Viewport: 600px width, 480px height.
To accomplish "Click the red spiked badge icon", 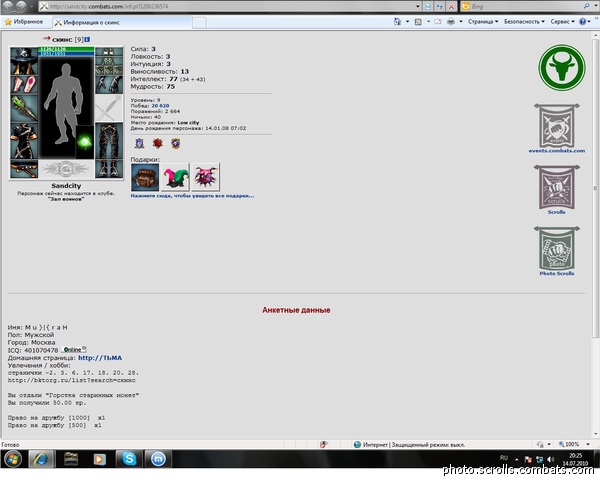I will pos(158,144).
